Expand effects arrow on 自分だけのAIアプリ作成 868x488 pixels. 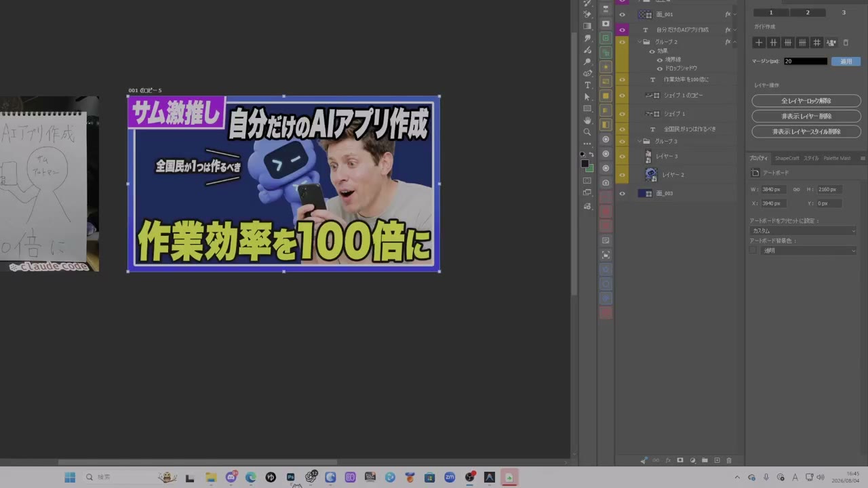[x=735, y=30]
